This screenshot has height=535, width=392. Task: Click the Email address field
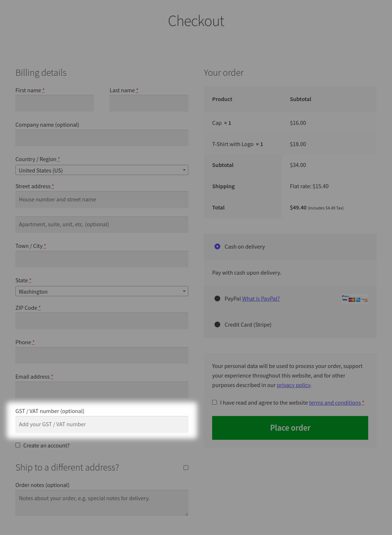tap(101, 390)
